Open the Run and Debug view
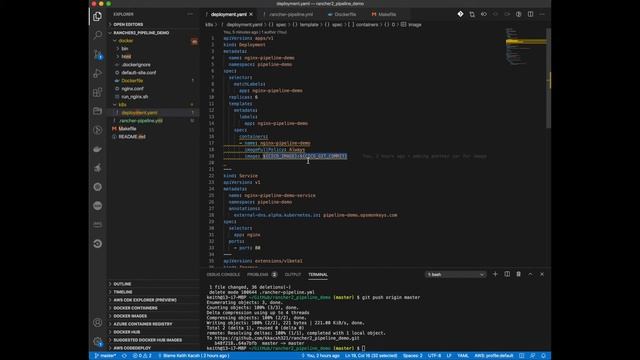The image size is (640, 360). click(x=98, y=73)
